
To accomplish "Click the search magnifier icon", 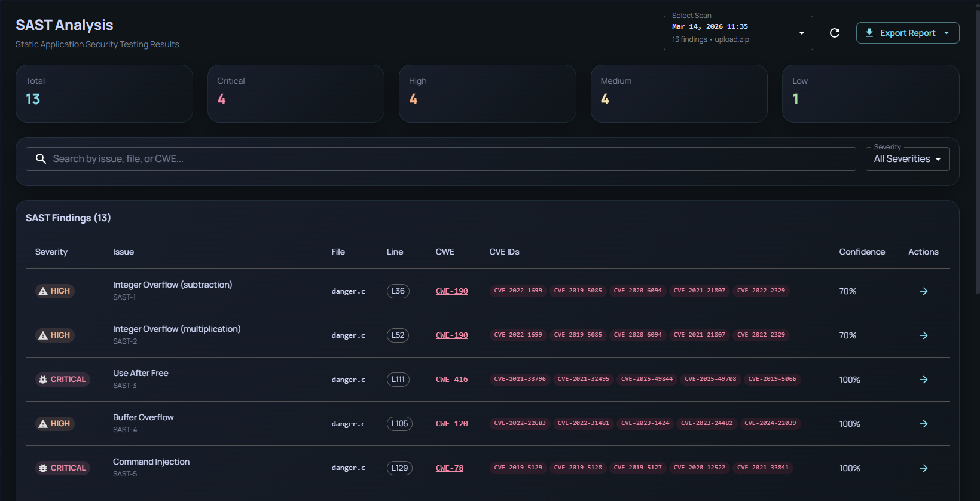I will [x=41, y=159].
